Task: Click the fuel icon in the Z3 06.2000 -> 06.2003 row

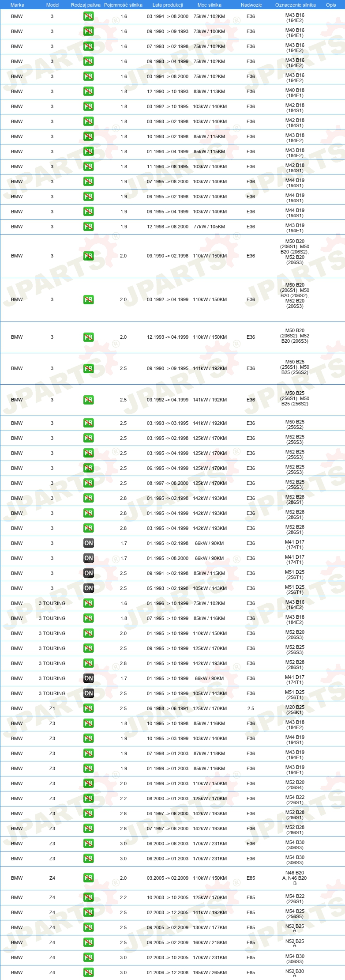Action: click(88, 844)
